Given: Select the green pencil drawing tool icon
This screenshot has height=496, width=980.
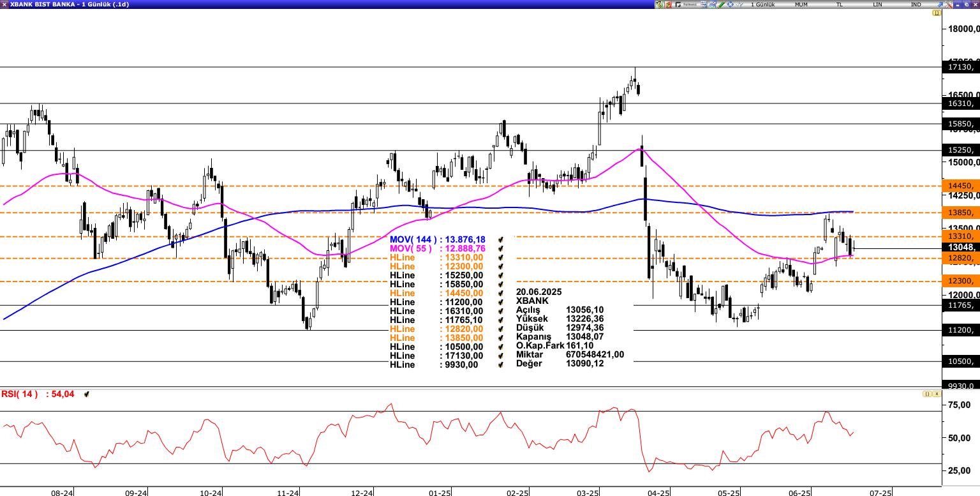Looking at the screenshot, I should tap(722, 4).
